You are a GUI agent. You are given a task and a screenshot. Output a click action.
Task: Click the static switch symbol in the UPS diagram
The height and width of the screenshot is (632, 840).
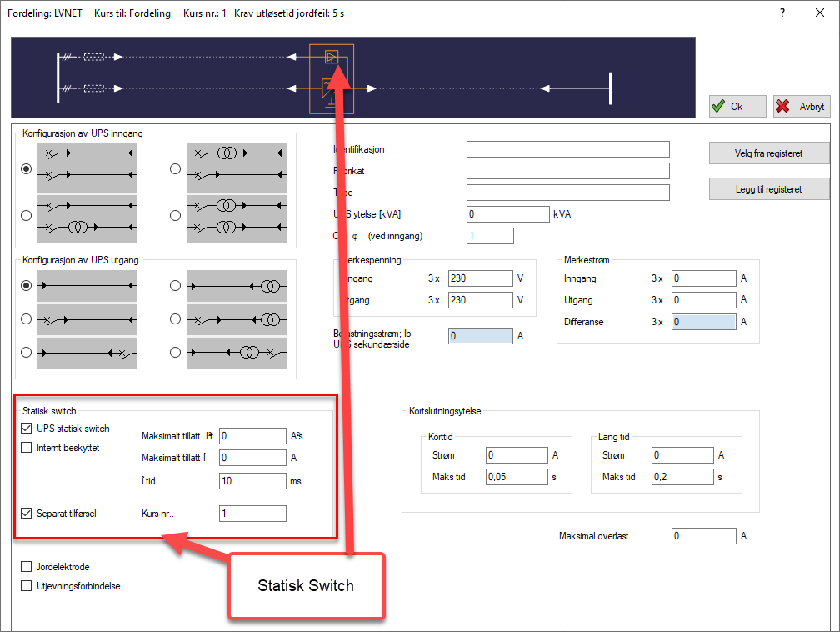tap(332, 57)
